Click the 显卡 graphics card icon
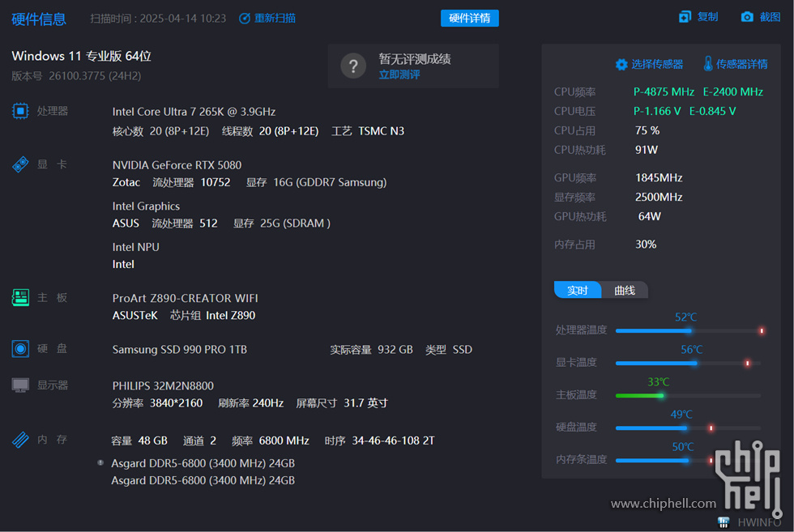Screen dimensions: 794x532 20,164
